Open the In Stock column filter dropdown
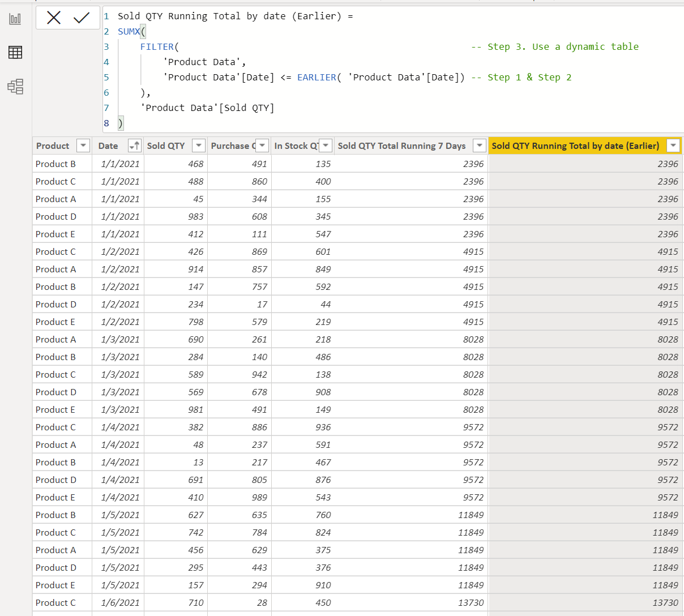Image resolution: width=684 pixels, height=616 pixels. tap(326, 146)
